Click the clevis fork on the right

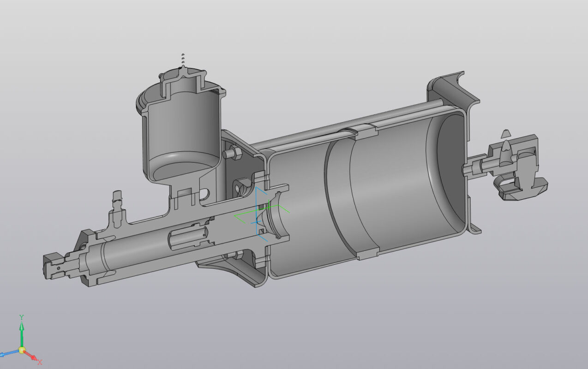(x=522, y=175)
